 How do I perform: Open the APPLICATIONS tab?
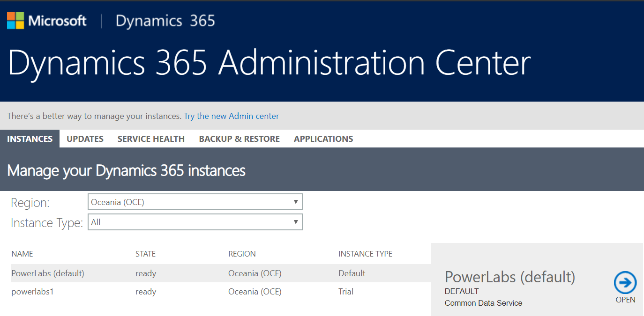point(323,139)
